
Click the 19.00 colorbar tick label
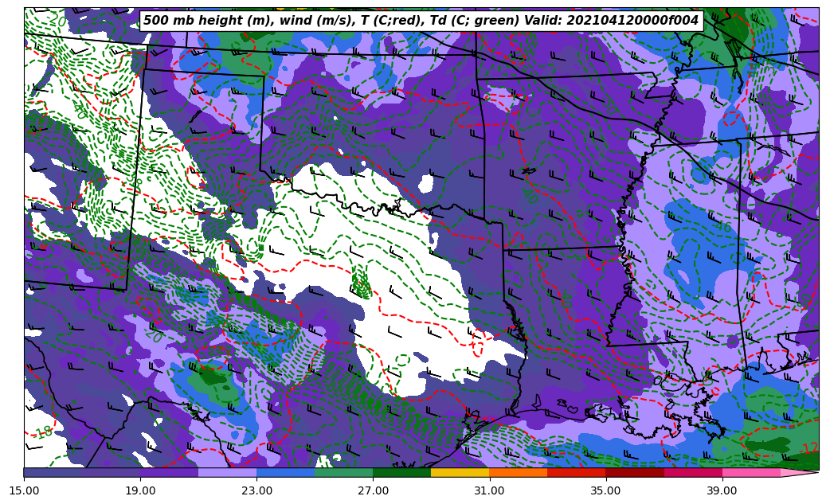(x=140, y=491)
